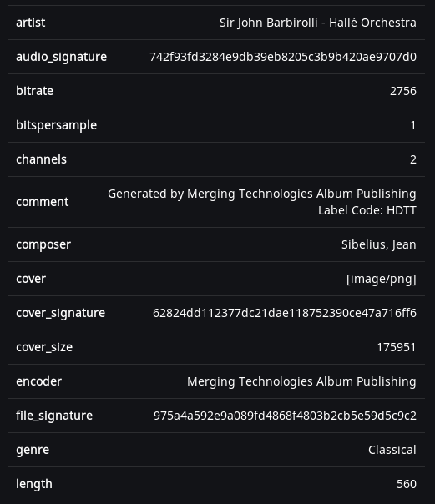This screenshot has width=435, height=504.
Task: Click the audio_signature field label
Action: (x=62, y=57)
